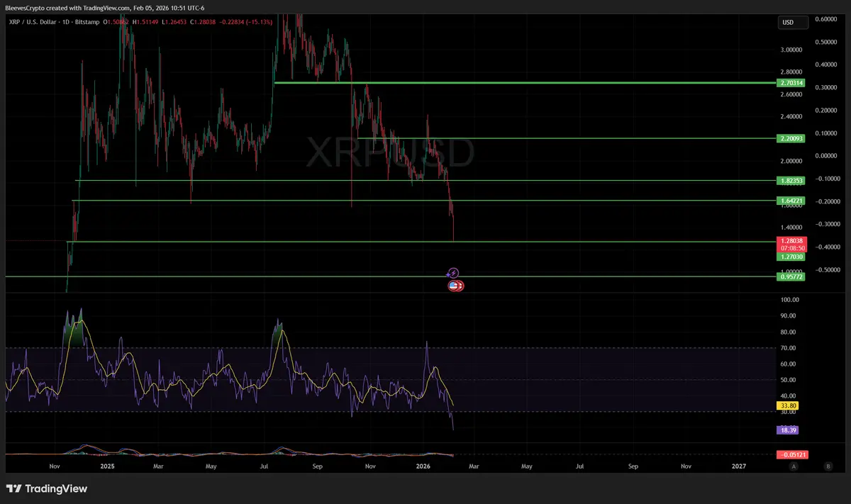Select the 2.20093 price level label

tap(791, 138)
